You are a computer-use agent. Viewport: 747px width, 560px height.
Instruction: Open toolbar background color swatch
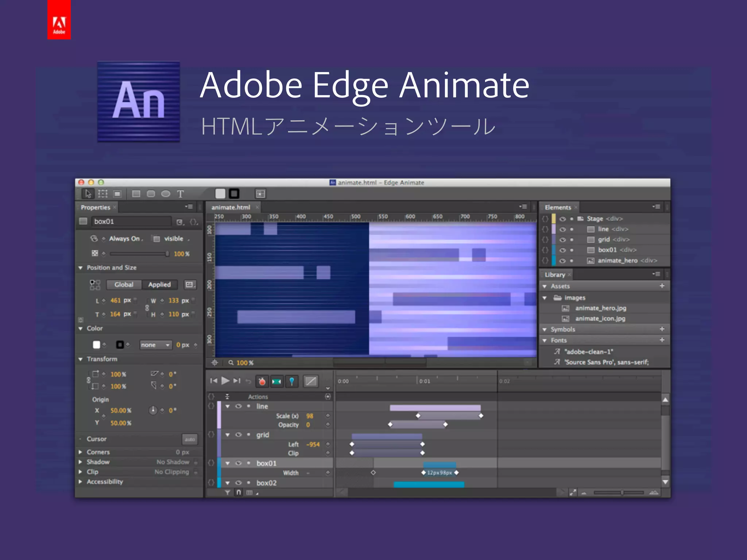pyautogui.click(x=220, y=194)
